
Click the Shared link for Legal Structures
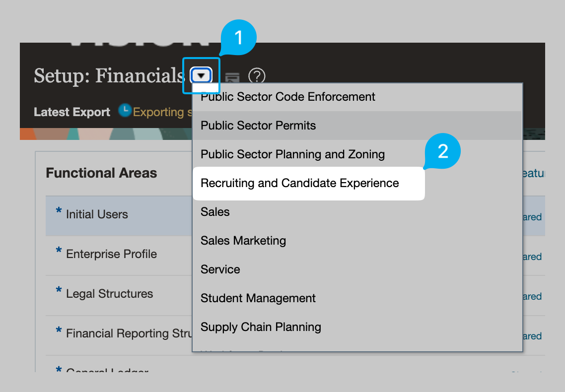(x=532, y=296)
